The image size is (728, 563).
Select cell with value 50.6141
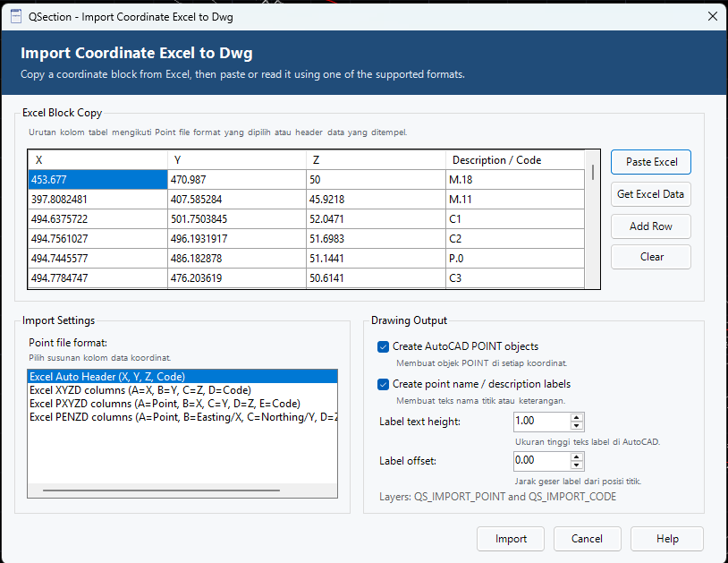point(376,277)
